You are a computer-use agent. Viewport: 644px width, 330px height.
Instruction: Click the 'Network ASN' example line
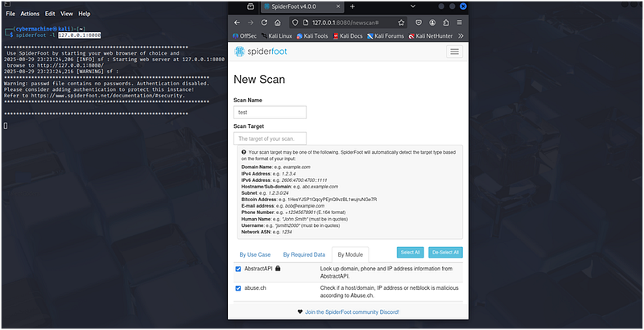click(x=267, y=232)
